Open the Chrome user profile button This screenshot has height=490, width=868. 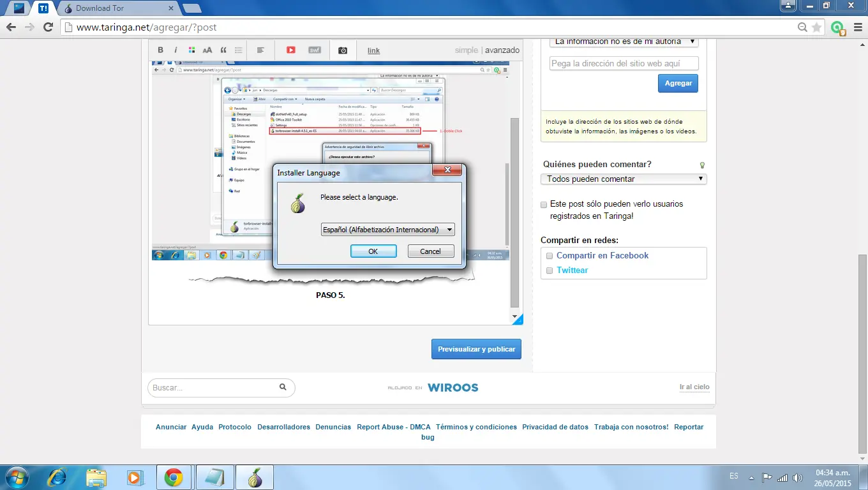788,5
